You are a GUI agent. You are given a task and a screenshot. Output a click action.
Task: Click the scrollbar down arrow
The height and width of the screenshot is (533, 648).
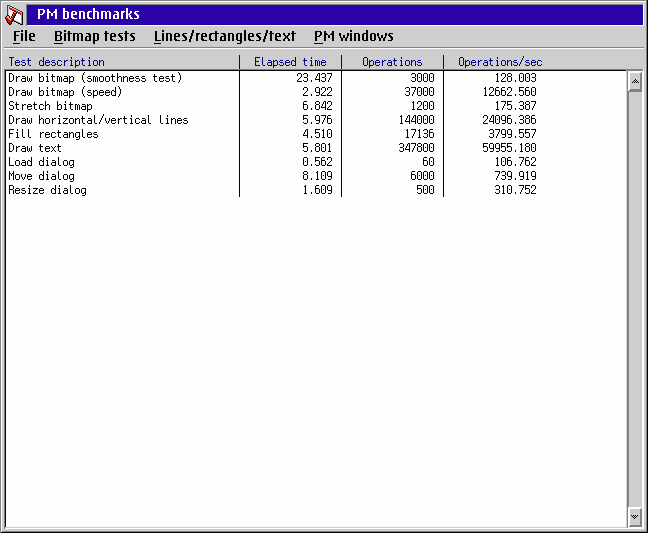coord(635,517)
